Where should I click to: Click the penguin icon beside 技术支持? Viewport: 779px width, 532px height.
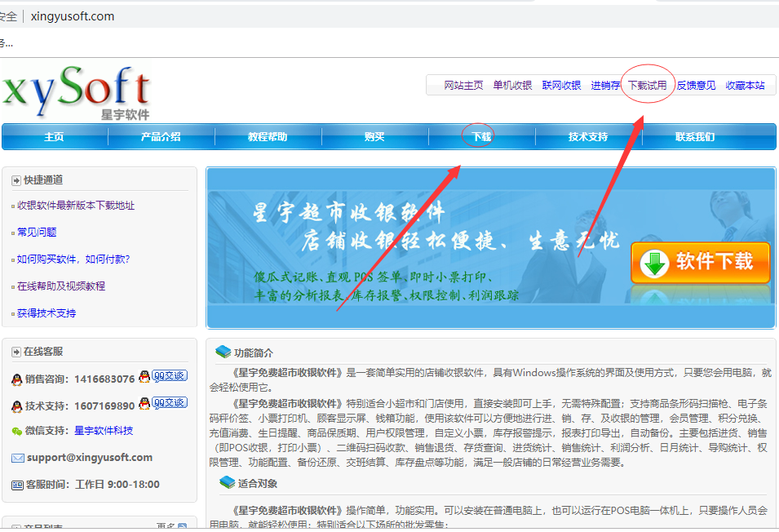[17, 406]
